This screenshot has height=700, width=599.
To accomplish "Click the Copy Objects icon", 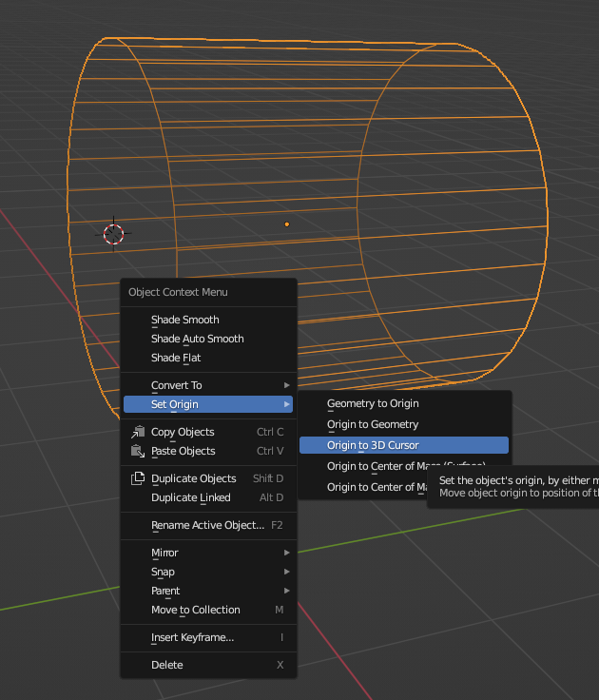I will (x=138, y=432).
